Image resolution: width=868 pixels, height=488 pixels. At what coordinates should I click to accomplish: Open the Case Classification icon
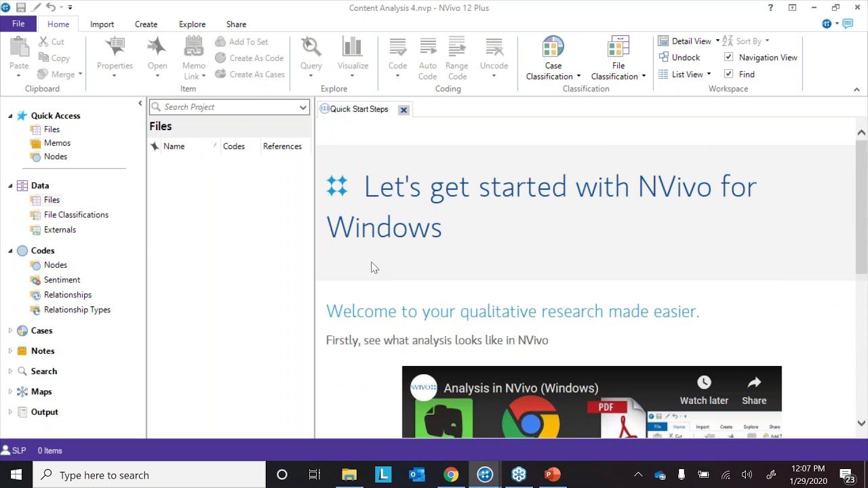[553, 47]
